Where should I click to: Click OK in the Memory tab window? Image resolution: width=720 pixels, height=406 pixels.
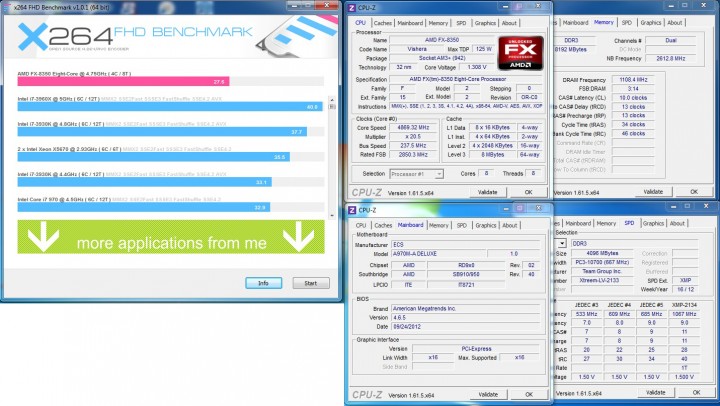[x=694, y=192]
